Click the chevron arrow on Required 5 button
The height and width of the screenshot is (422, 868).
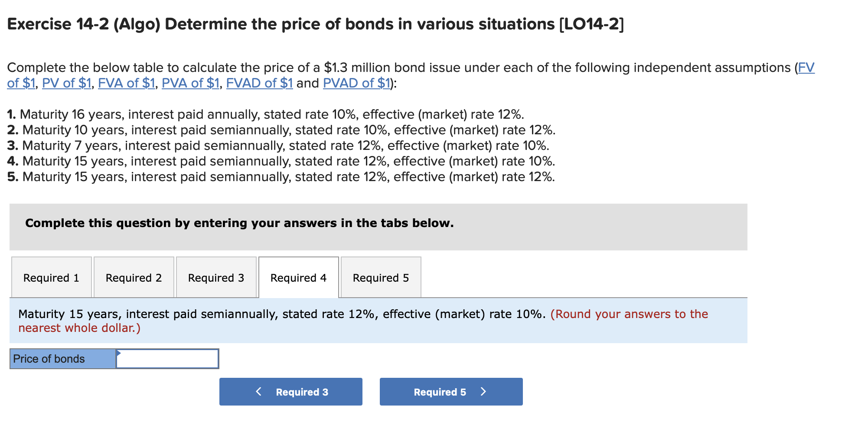pos(484,391)
